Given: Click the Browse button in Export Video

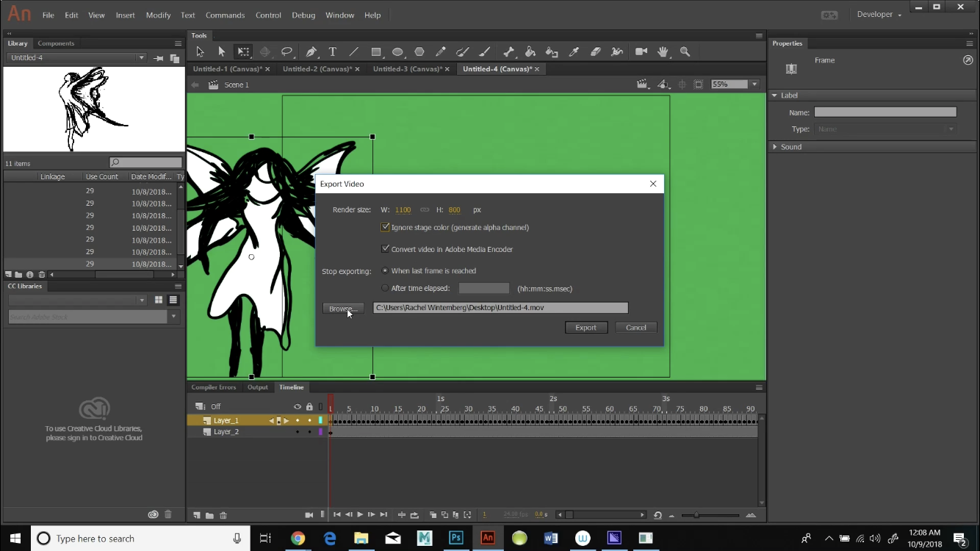Looking at the screenshot, I should 342,309.
